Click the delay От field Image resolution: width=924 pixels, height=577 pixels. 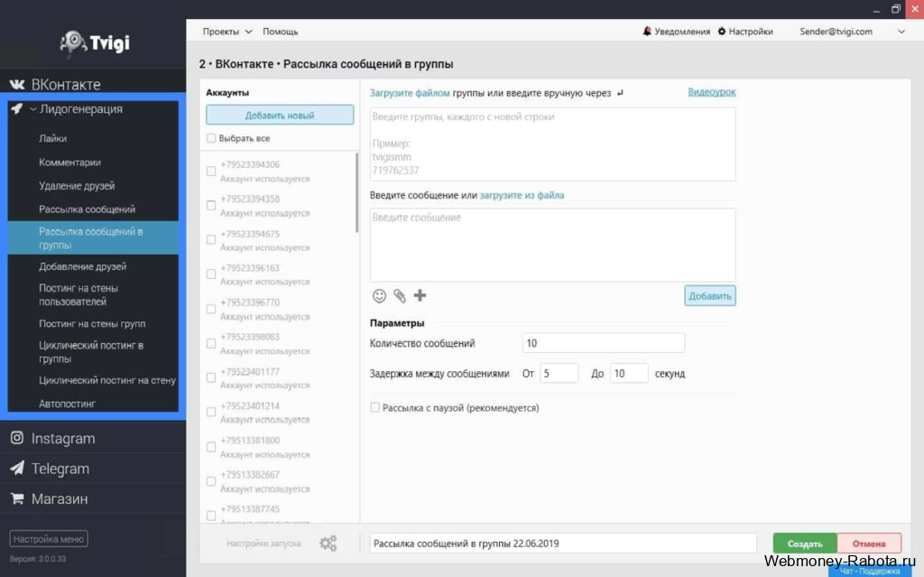tap(559, 374)
